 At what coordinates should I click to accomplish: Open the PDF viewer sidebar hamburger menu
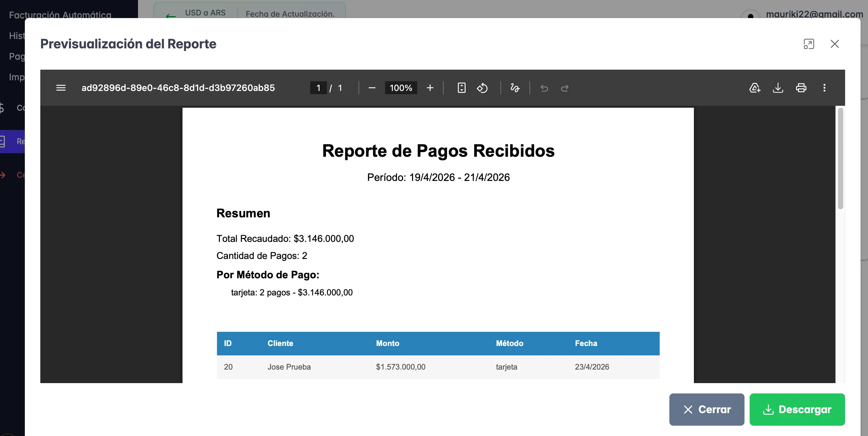[61, 88]
